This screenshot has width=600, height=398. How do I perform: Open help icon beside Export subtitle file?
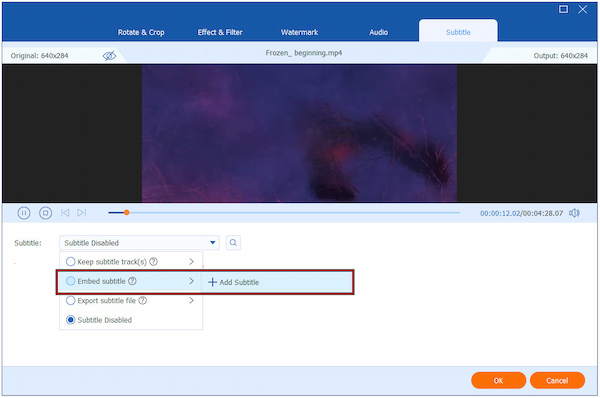point(142,301)
